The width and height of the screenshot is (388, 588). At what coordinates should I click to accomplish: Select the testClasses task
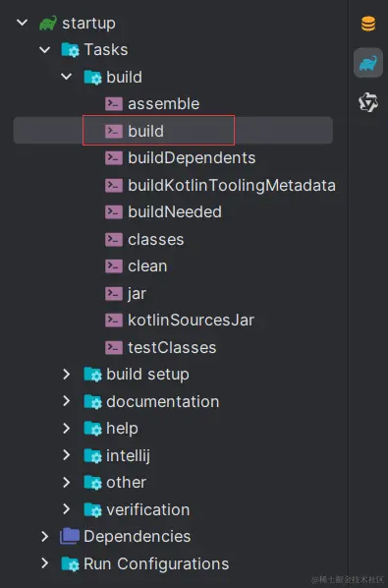pos(173,347)
